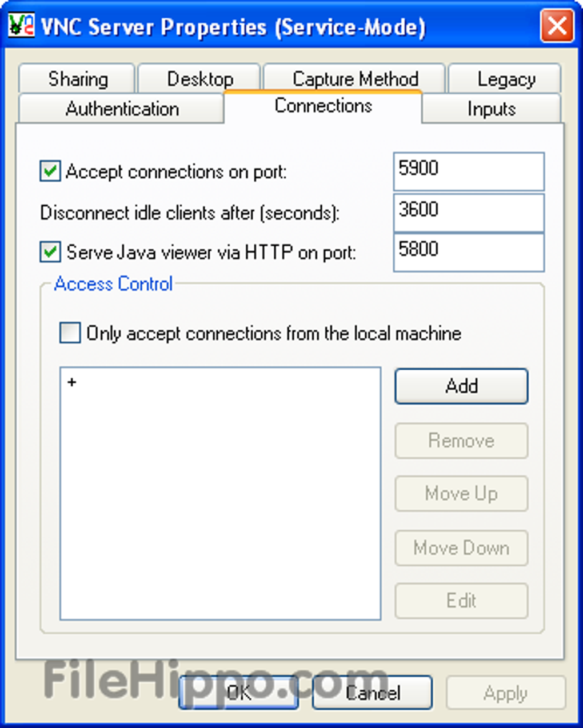Open the Desktop tab
The image size is (583, 728).
pos(199,79)
